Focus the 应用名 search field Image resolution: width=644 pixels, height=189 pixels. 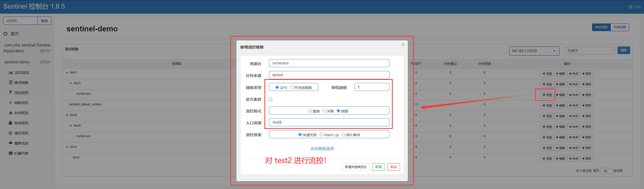click(x=21, y=21)
